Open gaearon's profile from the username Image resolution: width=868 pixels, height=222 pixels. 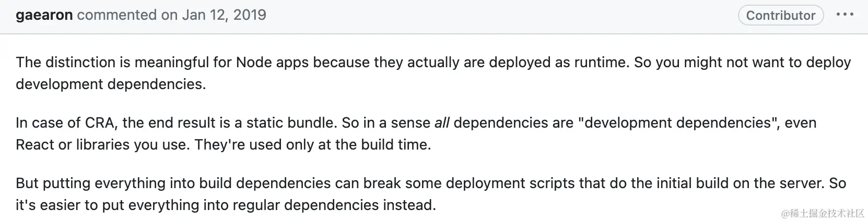click(x=44, y=15)
